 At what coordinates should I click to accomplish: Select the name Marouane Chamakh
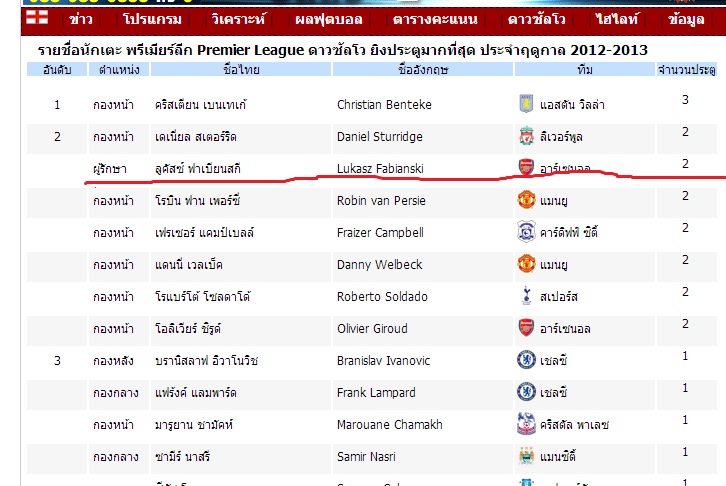[x=389, y=424]
